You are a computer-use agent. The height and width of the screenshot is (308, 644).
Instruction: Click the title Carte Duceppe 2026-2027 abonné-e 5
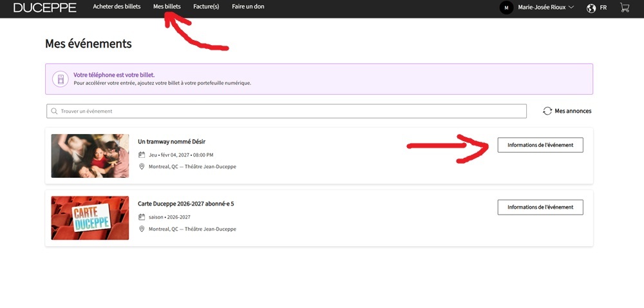point(186,204)
